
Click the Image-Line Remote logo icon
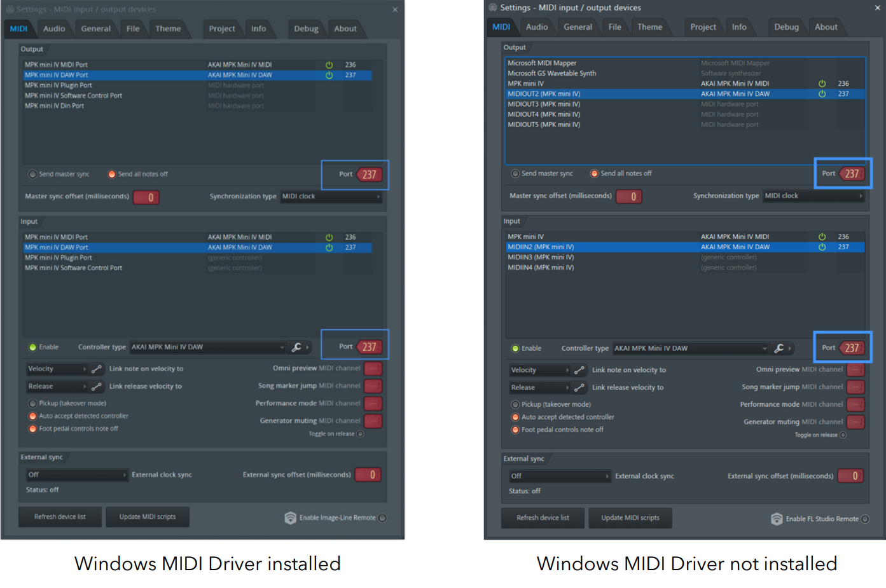290,517
